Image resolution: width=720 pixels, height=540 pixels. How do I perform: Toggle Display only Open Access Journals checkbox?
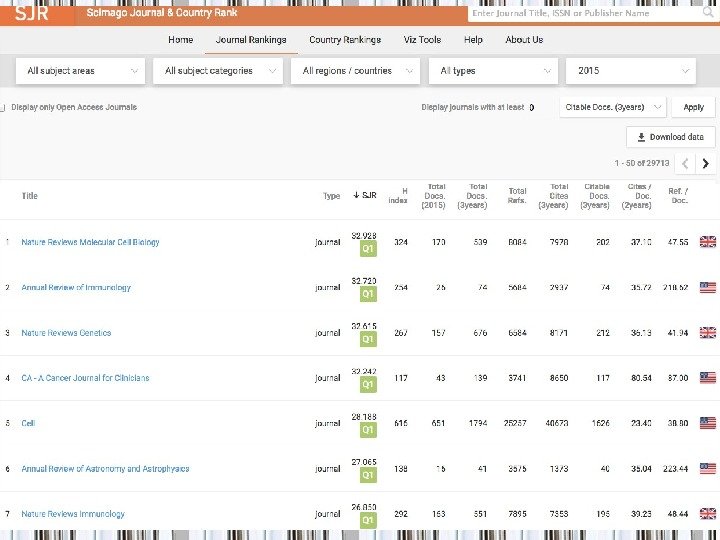tap(2, 107)
